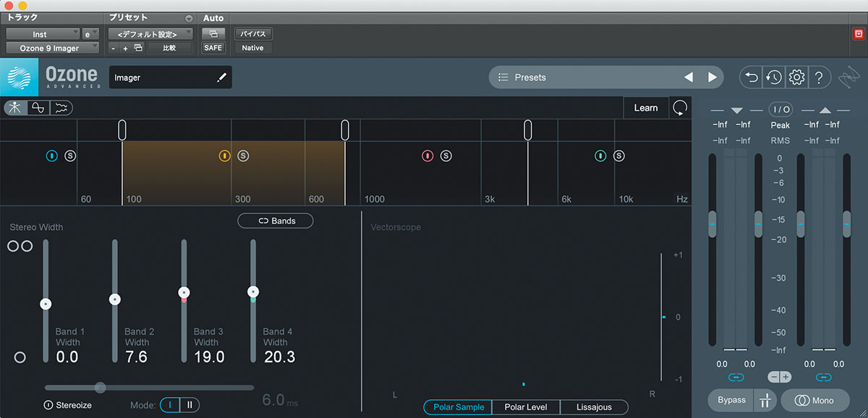
Task: Click the minus preset button
Action: coord(114,48)
